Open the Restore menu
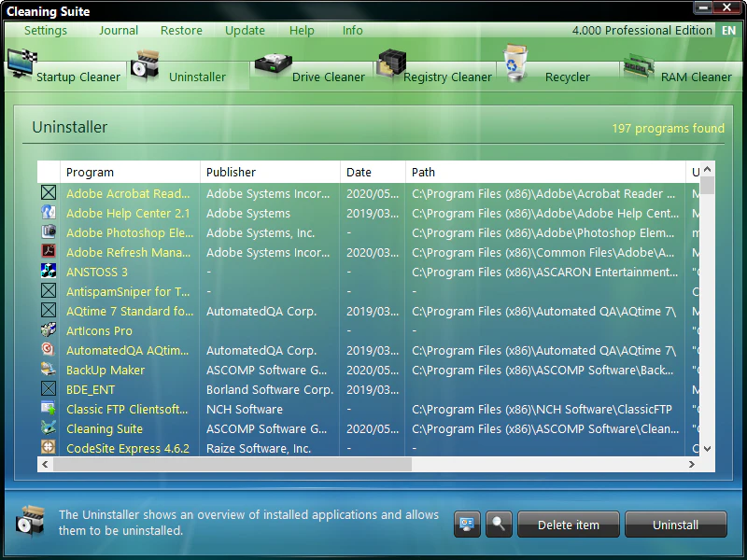Viewport: 747px width, 560px height. [180, 30]
